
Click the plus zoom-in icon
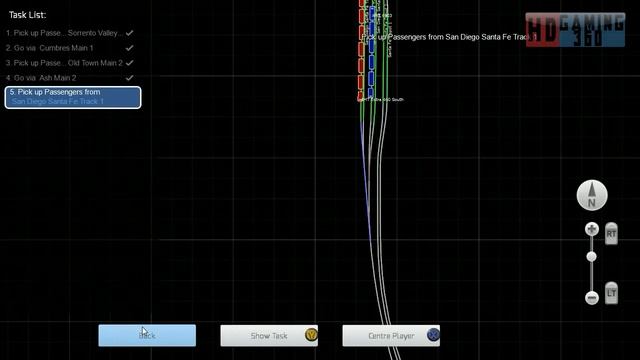[x=591, y=229]
